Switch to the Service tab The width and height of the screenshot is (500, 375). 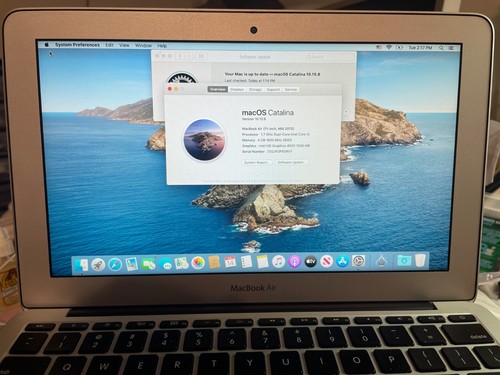[x=291, y=89]
